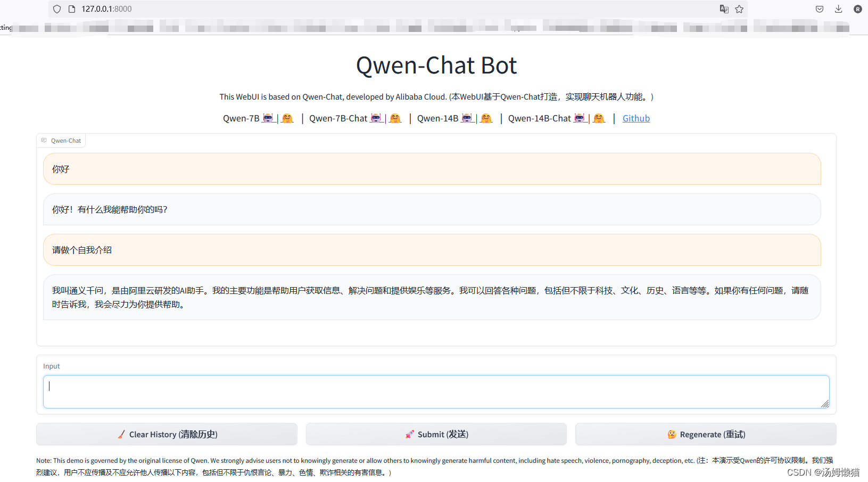This screenshot has height=482, width=868.
Task: Open the Github link
Action: [636, 118]
